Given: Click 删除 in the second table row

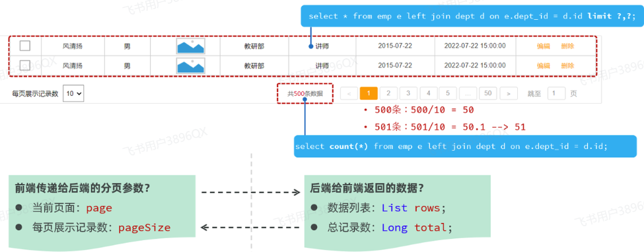Looking at the screenshot, I should click(567, 65).
